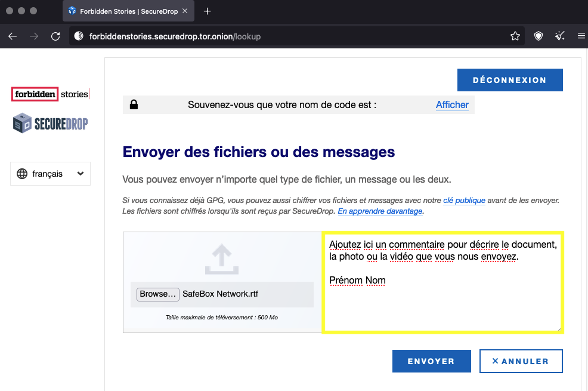This screenshot has height=391, width=588.
Task: Open the En apprendre davantage link
Action: pyautogui.click(x=380, y=211)
